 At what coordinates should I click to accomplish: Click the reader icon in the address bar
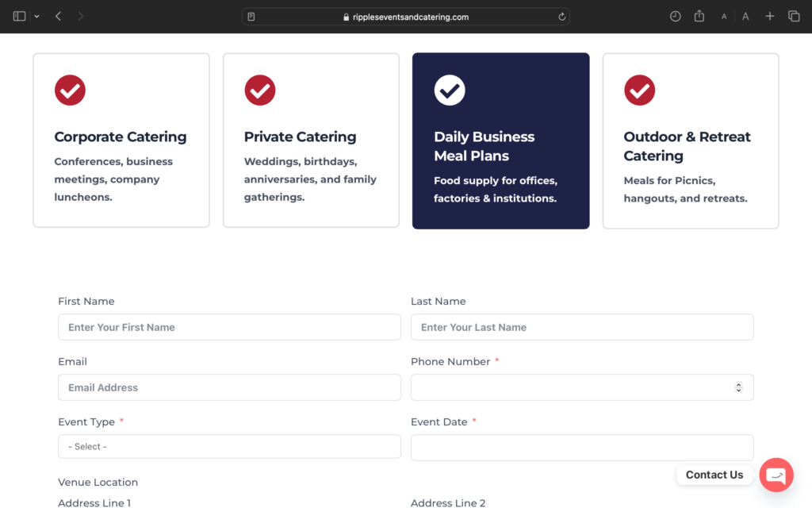tap(253, 16)
